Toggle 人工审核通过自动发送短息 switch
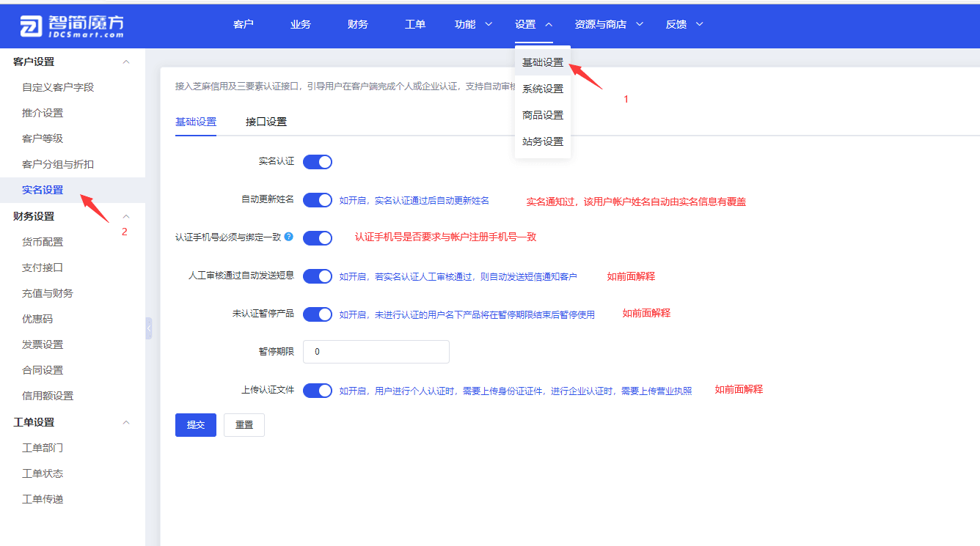The height and width of the screenshot is (546, 980). tap(318, 276)
